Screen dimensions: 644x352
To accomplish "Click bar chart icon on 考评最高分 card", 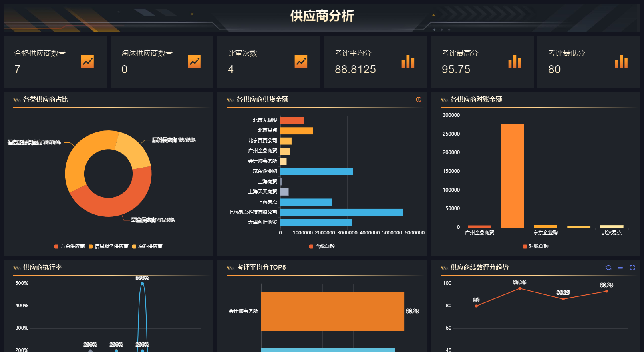I will pos(515,62).
